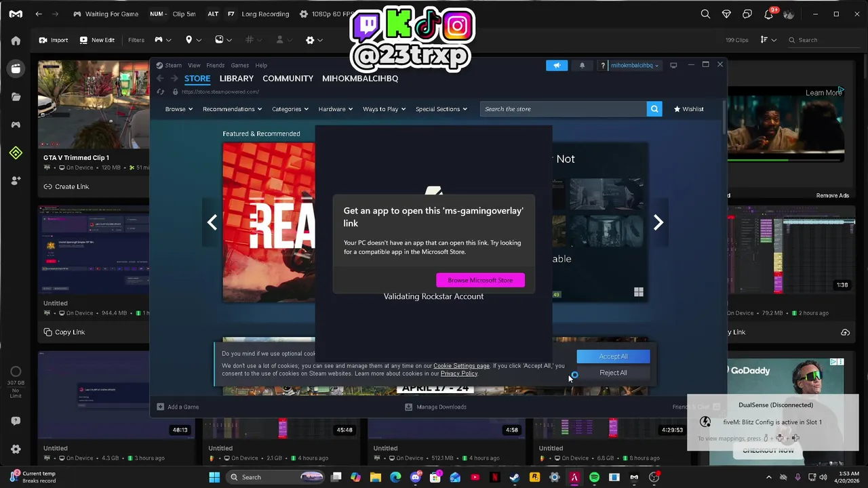Viewport: 868px width, 488px height.
Task: Open Medal chat bubbles icon in title bar
Action: pyautogui.click(x=747, y=14)
